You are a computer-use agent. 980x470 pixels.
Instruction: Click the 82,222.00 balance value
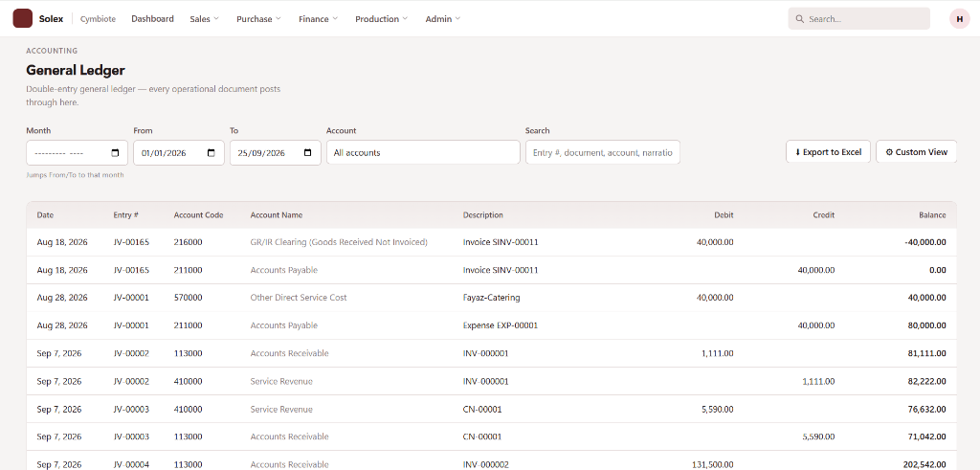click(x=926, y=381)
